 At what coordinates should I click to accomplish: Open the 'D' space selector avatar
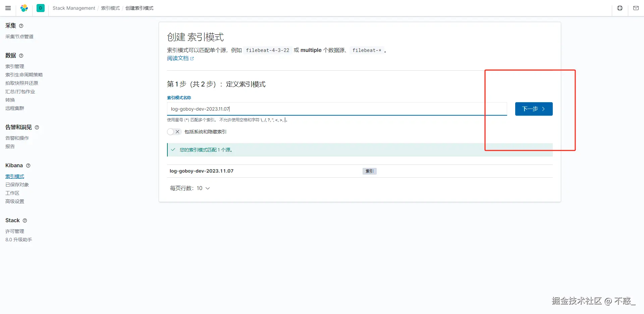(41, 8)
